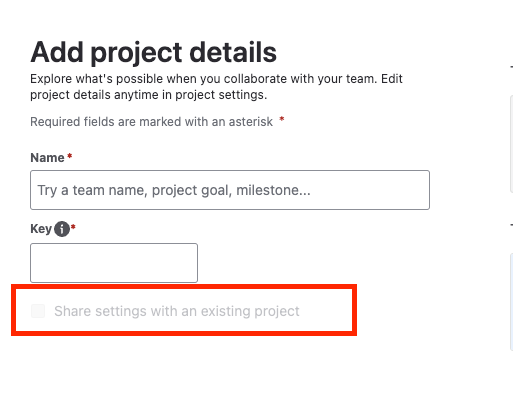The height and width of the screenshot is (395, 513).
Task: Focus the project Name text field
Action: click(230, 190)
